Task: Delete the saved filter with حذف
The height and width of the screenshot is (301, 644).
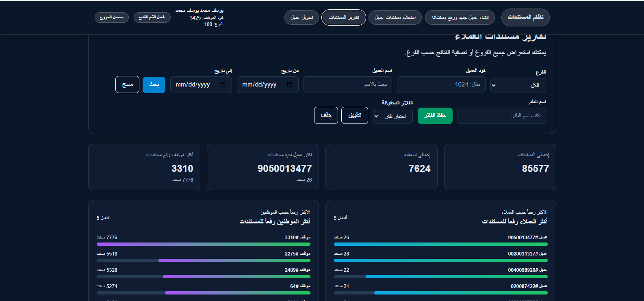Action: (326, 115)
